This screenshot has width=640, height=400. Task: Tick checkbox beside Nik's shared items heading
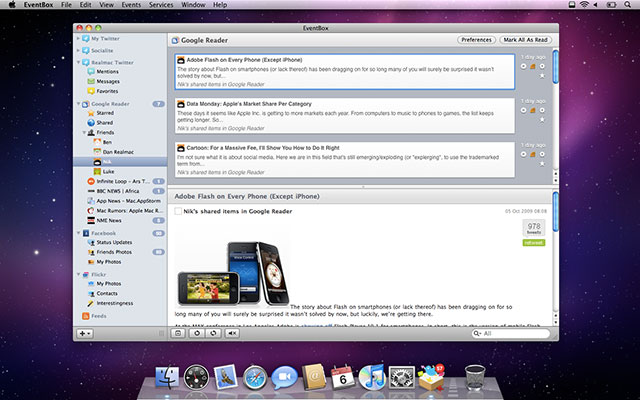pos(178,211)
